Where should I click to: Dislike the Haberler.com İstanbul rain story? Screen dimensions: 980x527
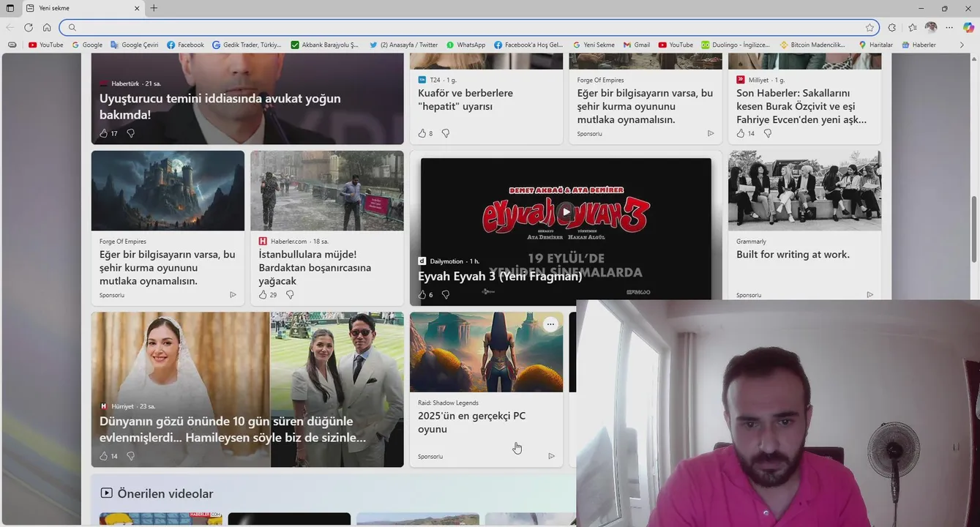[x=290, y=294]
